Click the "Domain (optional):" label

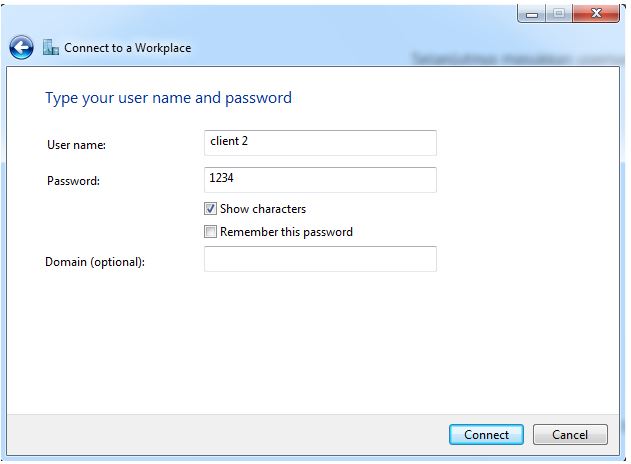pos(95,262)
